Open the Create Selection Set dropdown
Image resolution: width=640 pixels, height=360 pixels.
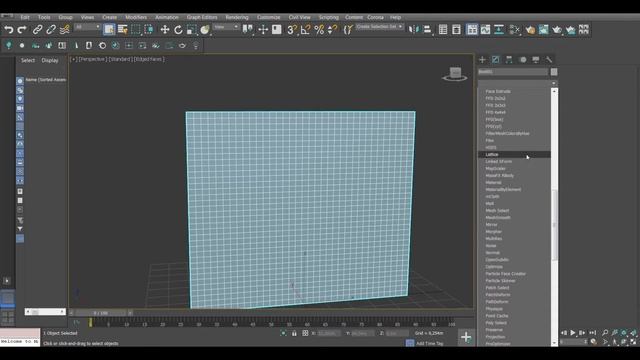pyautogui.click(x=380, y=27)
